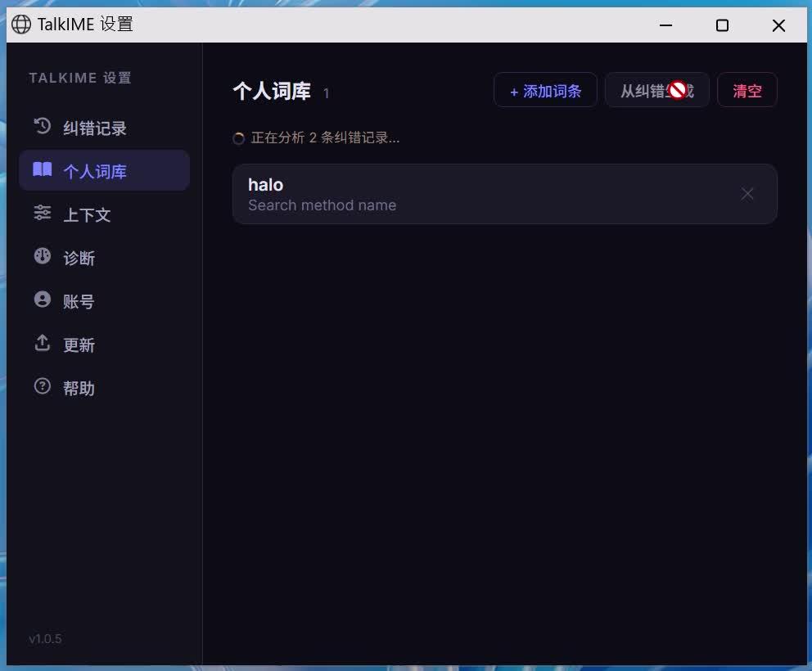Open the 帮助 page
The image size is (812, 671).
(104, 388)
